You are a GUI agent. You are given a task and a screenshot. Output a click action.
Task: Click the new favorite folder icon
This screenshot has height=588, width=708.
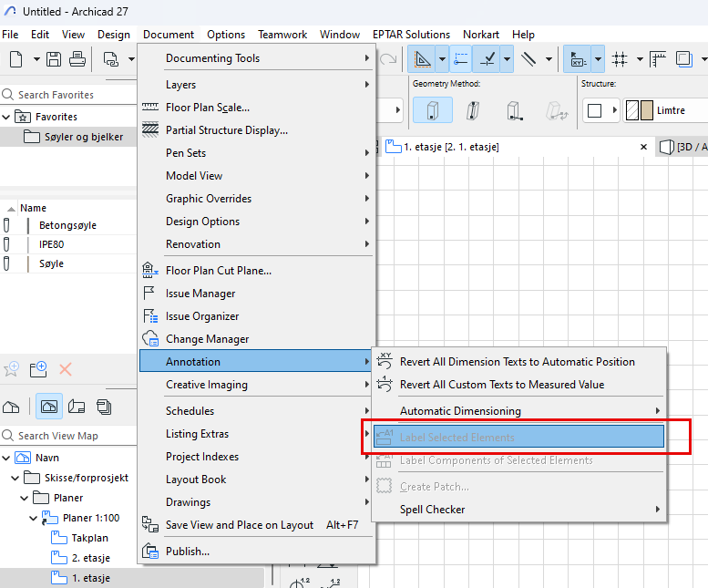pos(38,369)
